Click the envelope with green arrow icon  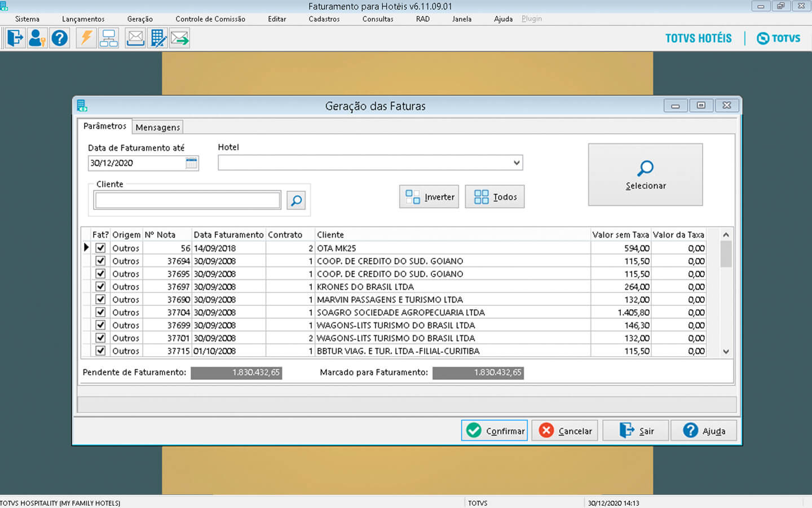coord(179,38)
